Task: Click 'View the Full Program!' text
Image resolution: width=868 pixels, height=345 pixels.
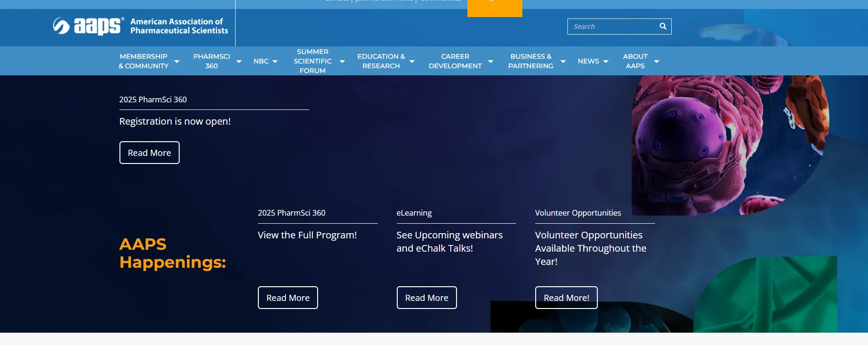Action: click(x=307, y=235)
